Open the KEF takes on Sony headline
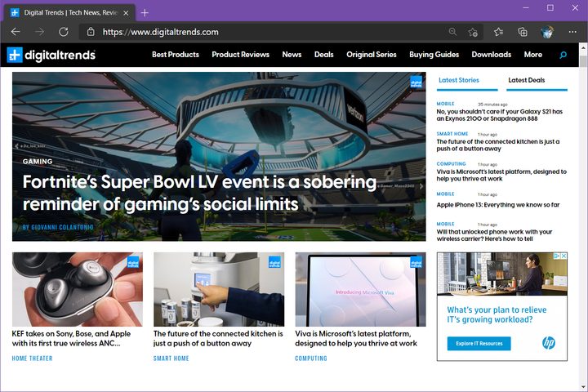Viewport: 588px width, 392px height. (71, 338)
